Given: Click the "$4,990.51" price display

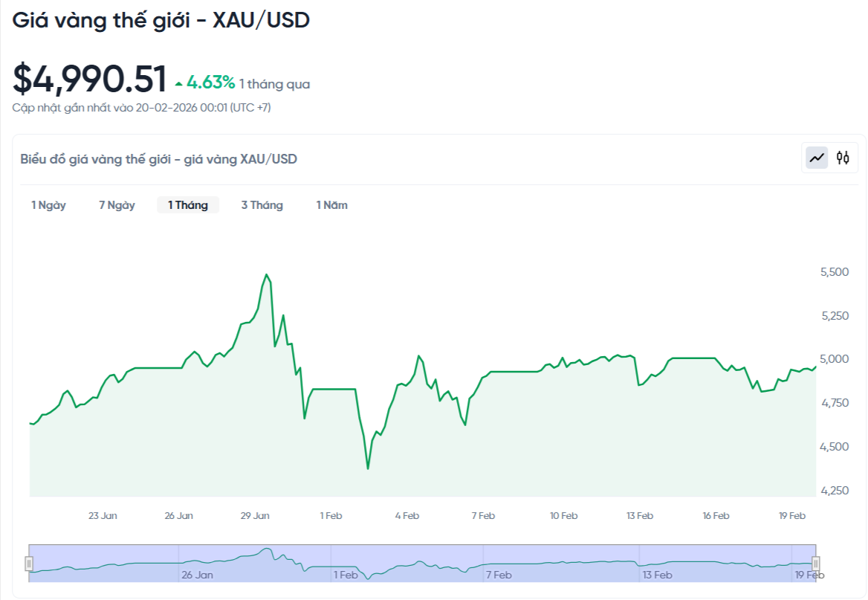Looking at the screenshot, I should (89, 77).
